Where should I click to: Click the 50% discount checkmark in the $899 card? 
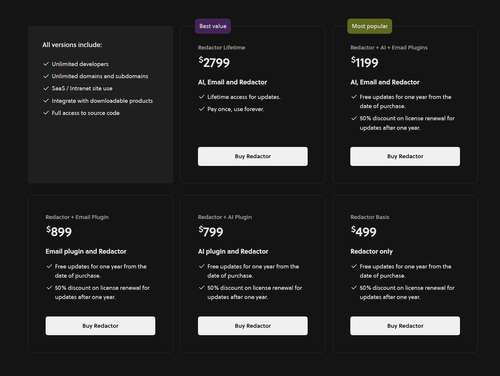pos(49,287)
